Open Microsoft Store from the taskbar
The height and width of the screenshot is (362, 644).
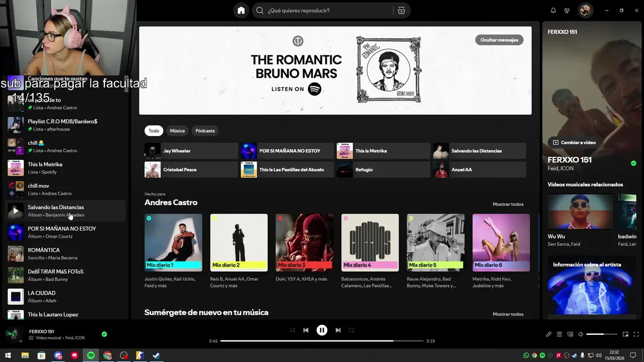pyautogui.click(x=41, y=355)
